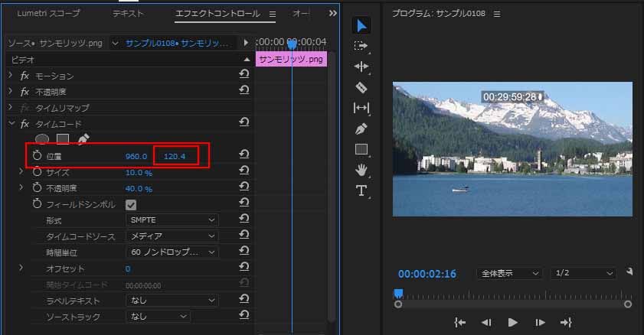The height and width of the screenshot is (335, 644).
Task: Select the Razor tool
Action: pos(361,87)
